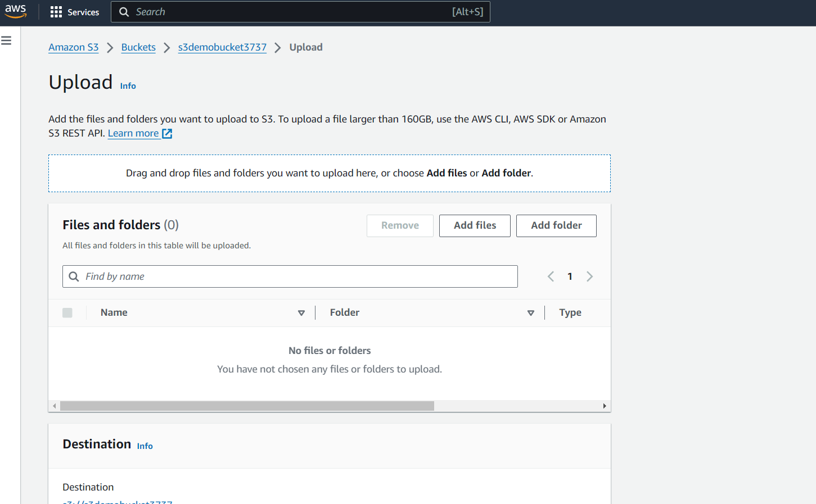
Task: Sort by the Name column arrow
Action: pyautogui.click(x=301, y=313)
